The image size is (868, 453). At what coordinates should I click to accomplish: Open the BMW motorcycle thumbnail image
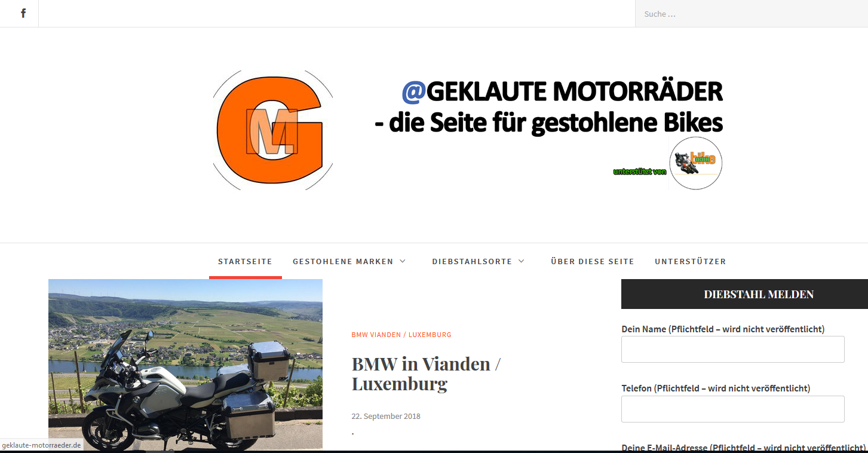click(x=185, y=365)
